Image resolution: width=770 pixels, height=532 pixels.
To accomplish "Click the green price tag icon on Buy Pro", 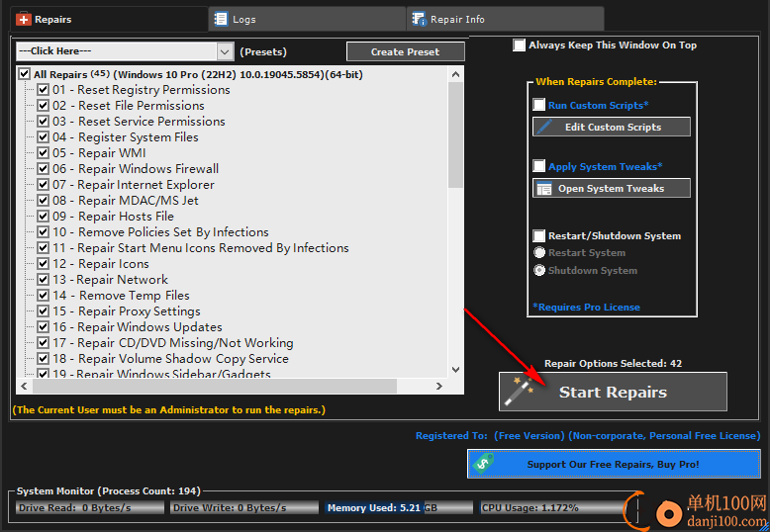I will pyautogui.click(x=484, y=464).
